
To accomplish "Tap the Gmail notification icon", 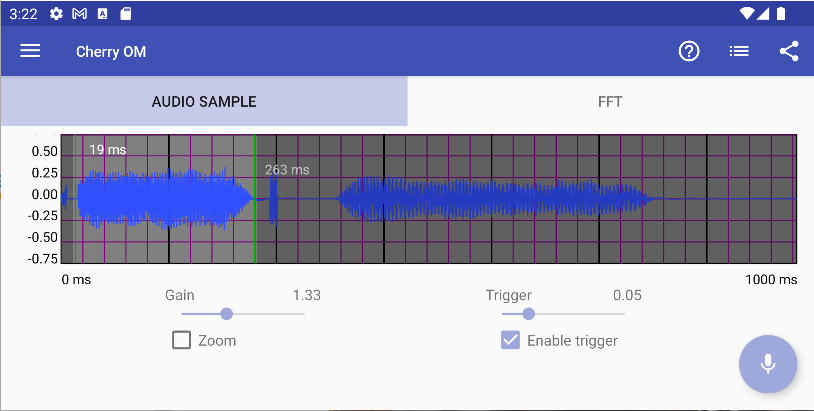I will coord(79,13).
